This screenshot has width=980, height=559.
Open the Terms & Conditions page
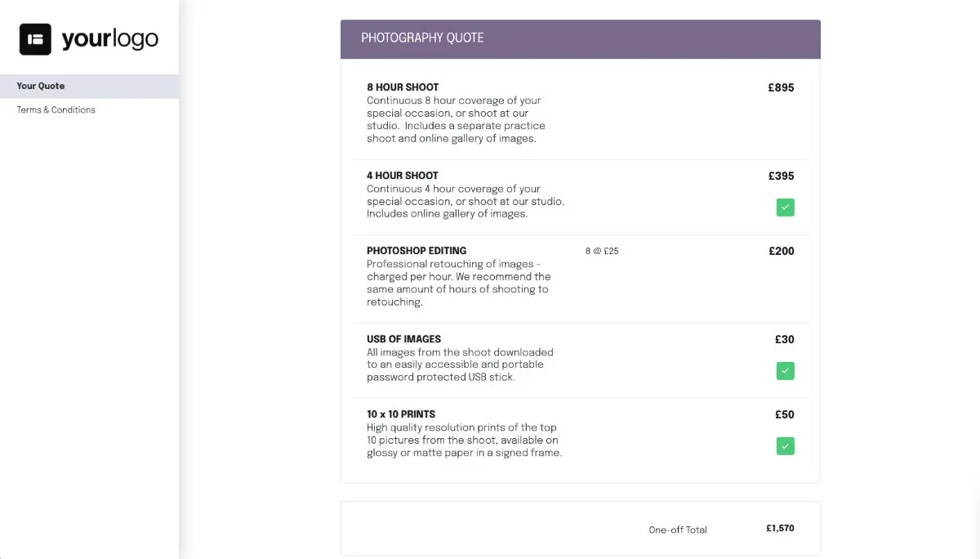click(56, 110)
